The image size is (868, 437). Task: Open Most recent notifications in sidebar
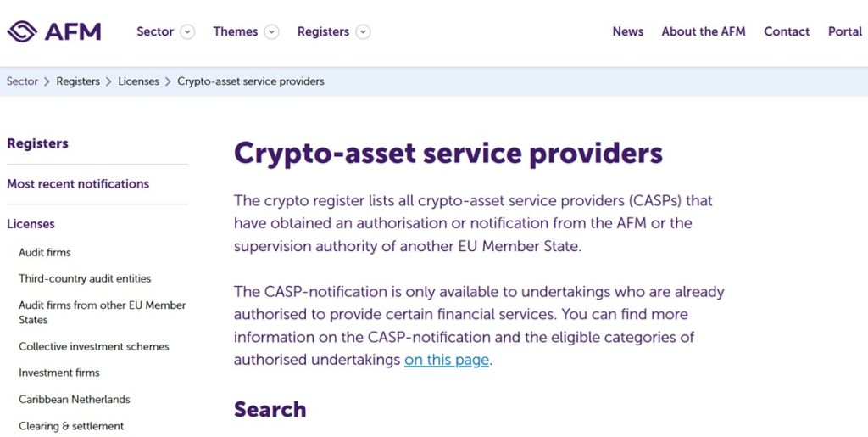[78, 183]
